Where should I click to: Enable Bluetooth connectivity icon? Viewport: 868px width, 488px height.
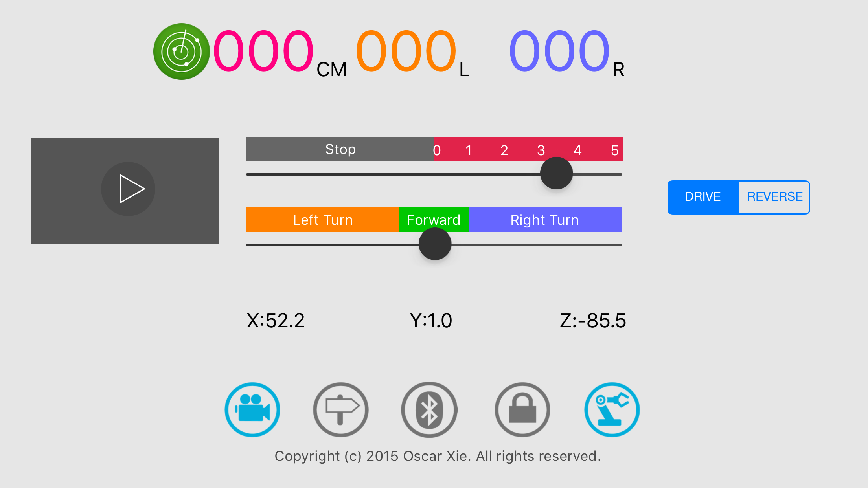click(x=431, y=409)
